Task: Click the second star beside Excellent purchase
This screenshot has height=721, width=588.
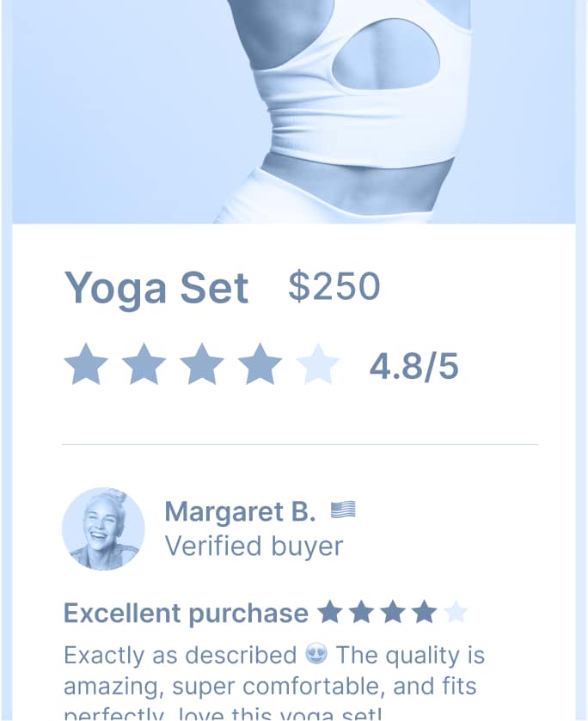Action: [x=361, y=613]
